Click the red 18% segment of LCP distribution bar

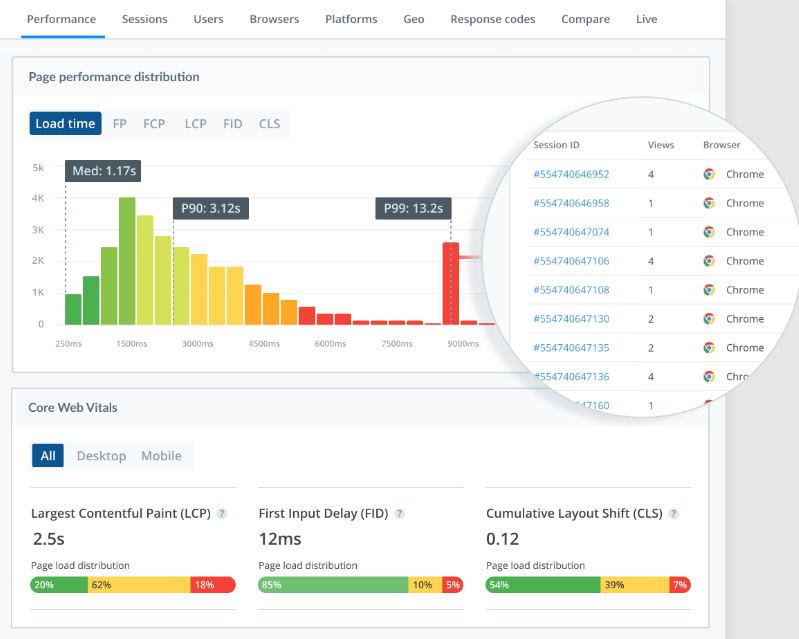click(x=212, y=585)
